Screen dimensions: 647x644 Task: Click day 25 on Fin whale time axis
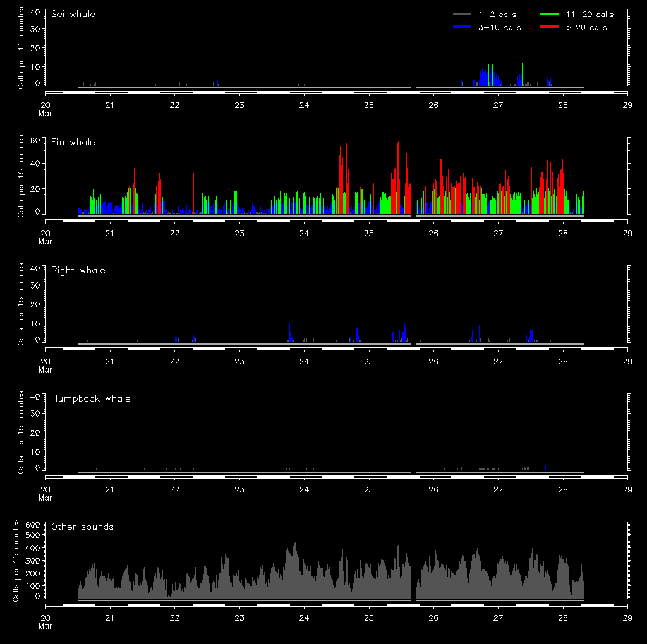(x=369, y=233)
